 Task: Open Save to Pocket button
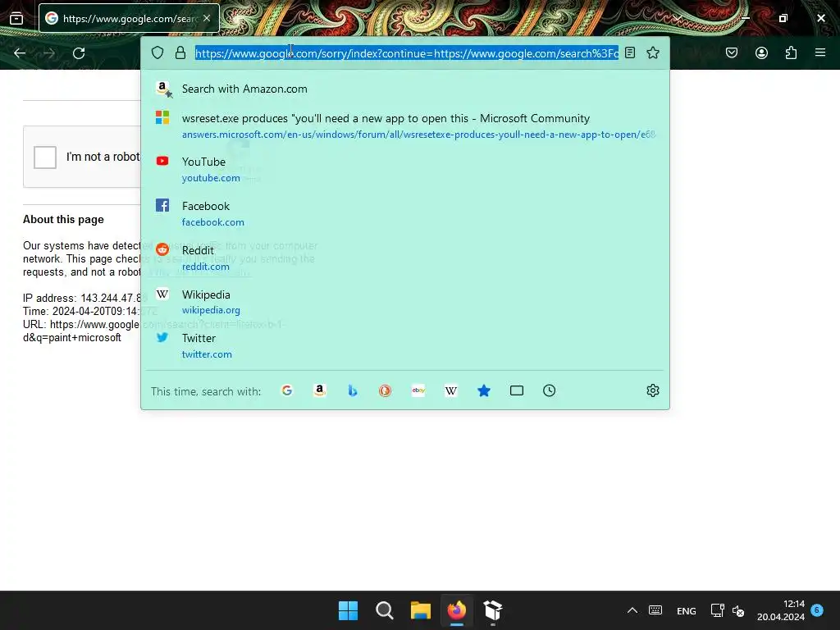732,52
